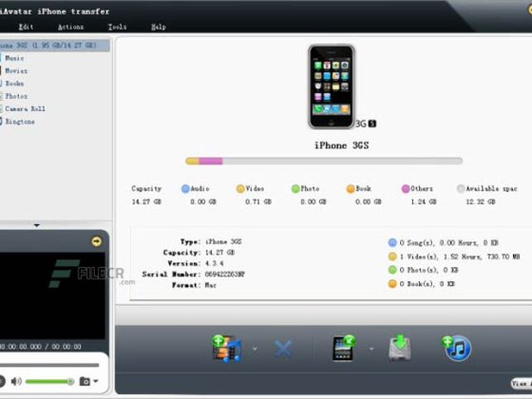
Task: Click the '0 Book(s)' summary line
Action: [x=422, y=284]
